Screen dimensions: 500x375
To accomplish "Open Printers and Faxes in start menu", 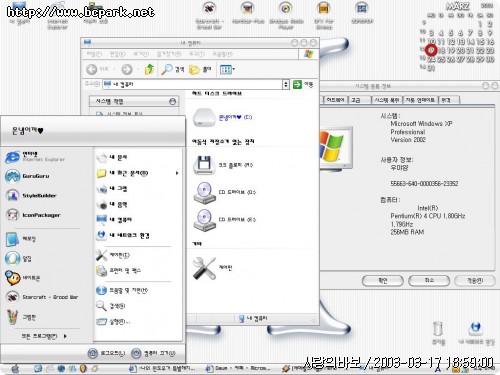I will (x=118, y=270).
